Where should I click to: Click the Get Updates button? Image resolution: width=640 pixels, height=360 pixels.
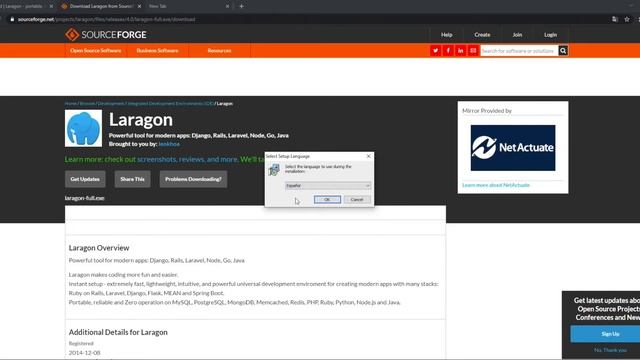click(85, 179)
